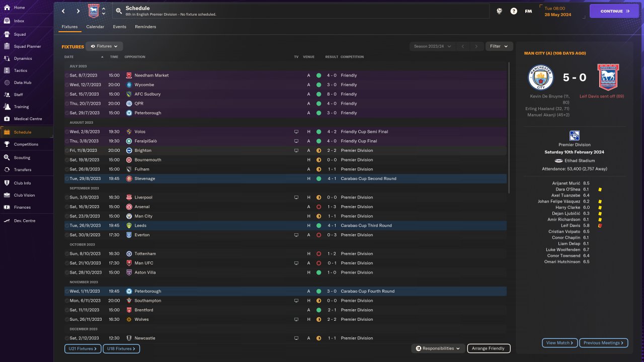Click the Ipswich club badge in header
The width and height of the screenshot is (644, 362).
pos(94,11)
